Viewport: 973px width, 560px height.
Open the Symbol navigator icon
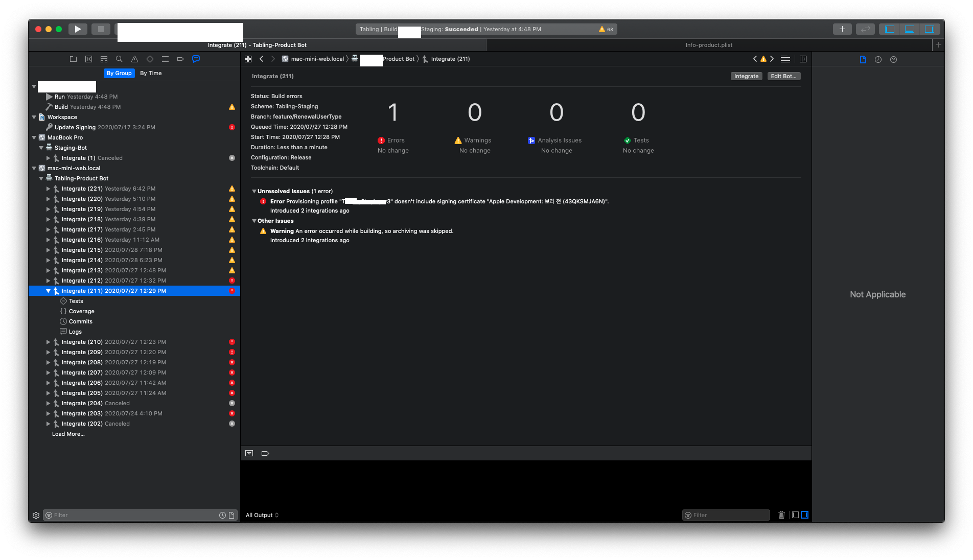click(104, 59)
